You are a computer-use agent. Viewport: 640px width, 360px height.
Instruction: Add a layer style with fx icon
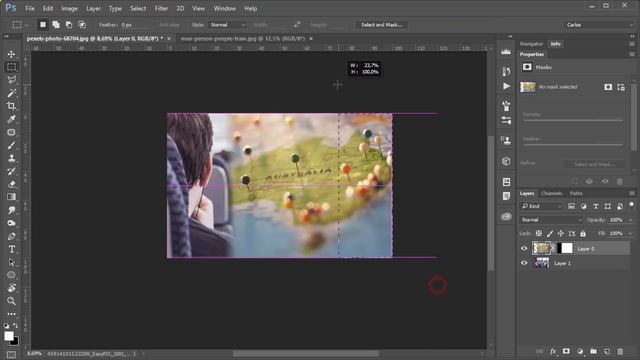[x=553, y=351]
